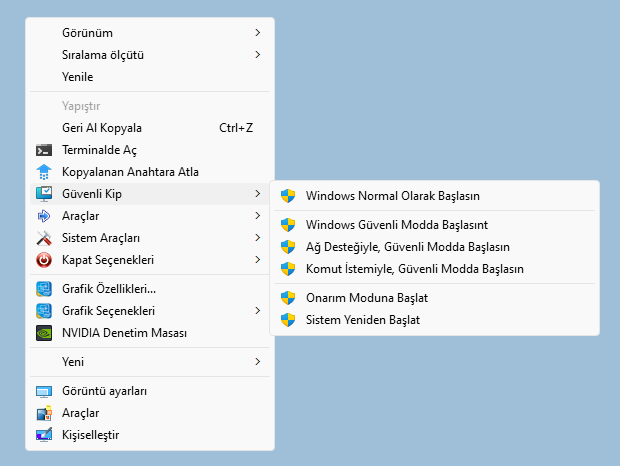Select Kişiselleştir
The image size is (620, 466).
[x=150, y=435]
